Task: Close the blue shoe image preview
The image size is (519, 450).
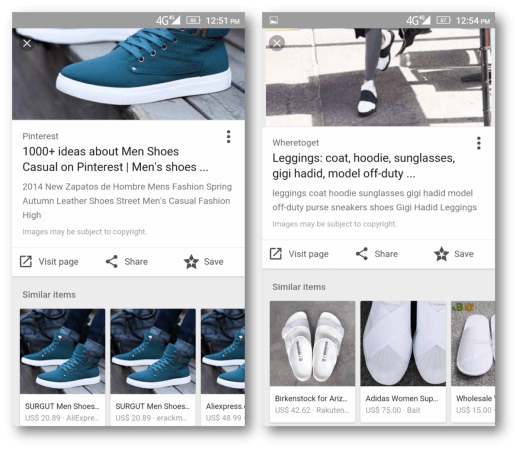Action: (x=27, y=43)
